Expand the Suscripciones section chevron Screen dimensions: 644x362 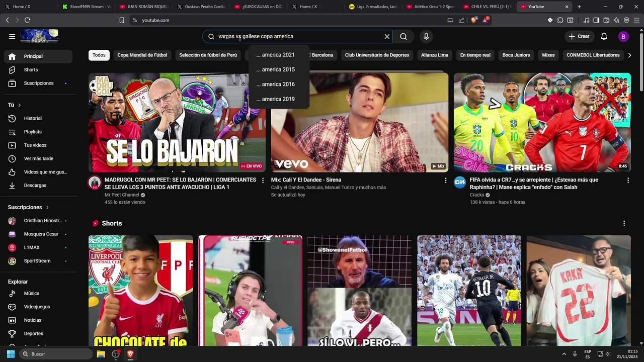(x=47, y=207)
